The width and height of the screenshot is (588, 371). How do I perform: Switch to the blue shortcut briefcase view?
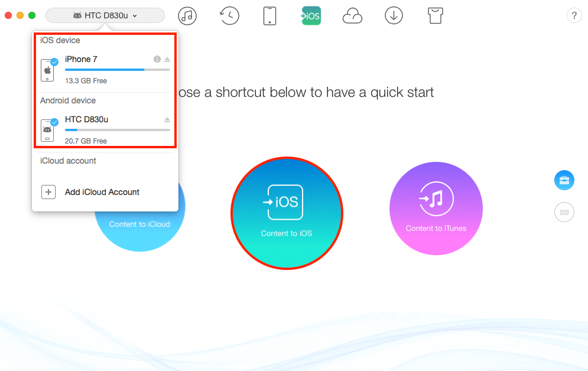point(564,180)
